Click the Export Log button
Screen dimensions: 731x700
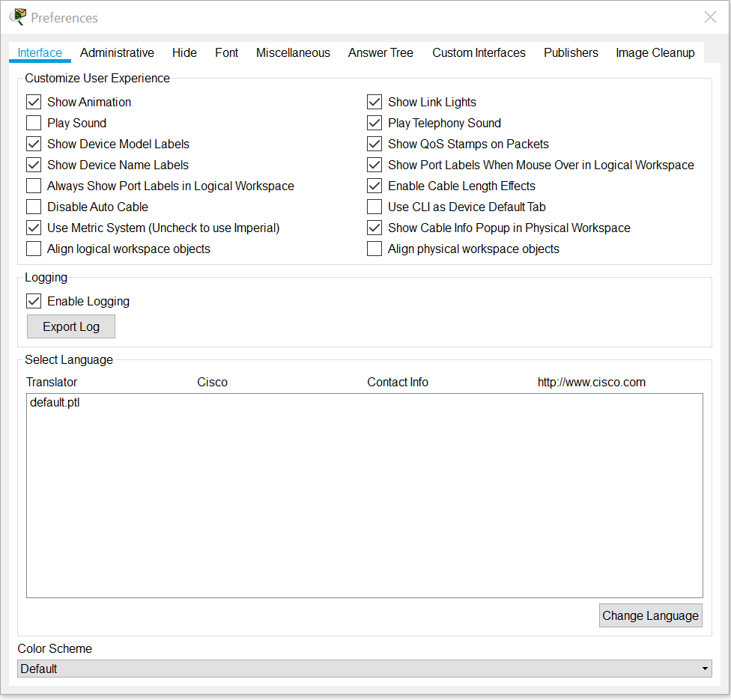(x=71, y=326)
